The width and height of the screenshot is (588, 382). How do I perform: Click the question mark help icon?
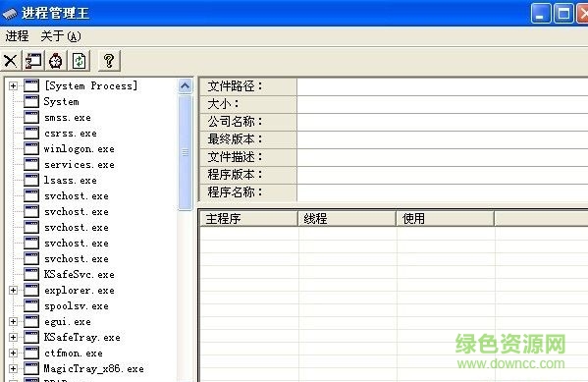(x=109, y=61)
